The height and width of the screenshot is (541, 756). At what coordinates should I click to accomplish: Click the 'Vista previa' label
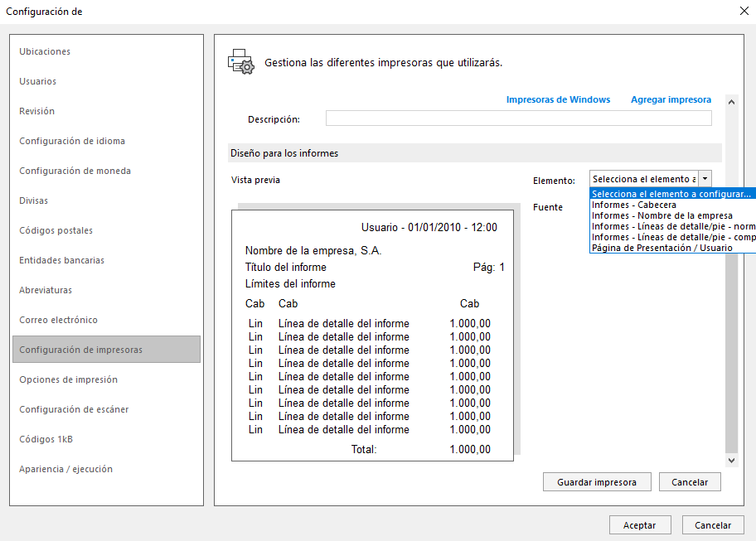coord(255,180)
